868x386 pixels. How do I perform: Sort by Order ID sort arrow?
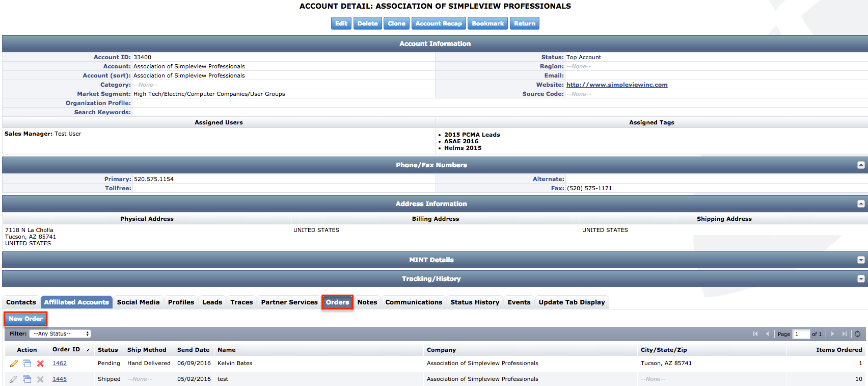click(88, 350)
